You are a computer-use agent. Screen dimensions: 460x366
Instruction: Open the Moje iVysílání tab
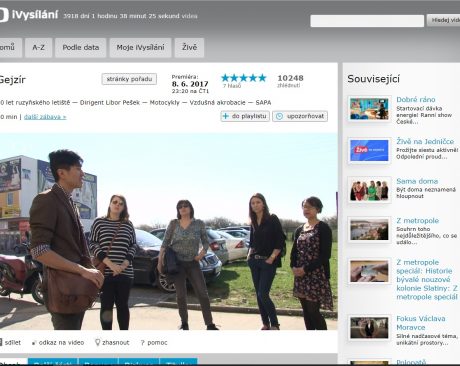click(x=140, y=48)
